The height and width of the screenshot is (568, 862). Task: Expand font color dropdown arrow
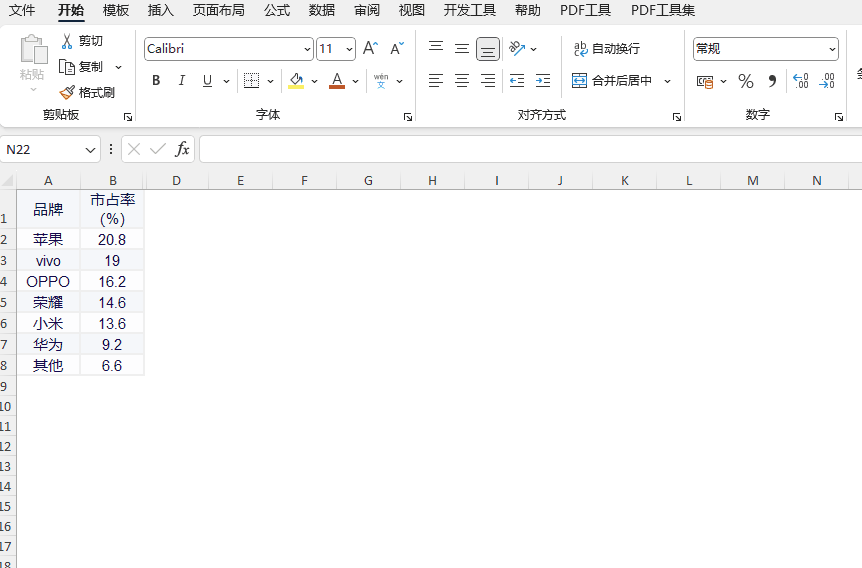(x=356, y=81)
